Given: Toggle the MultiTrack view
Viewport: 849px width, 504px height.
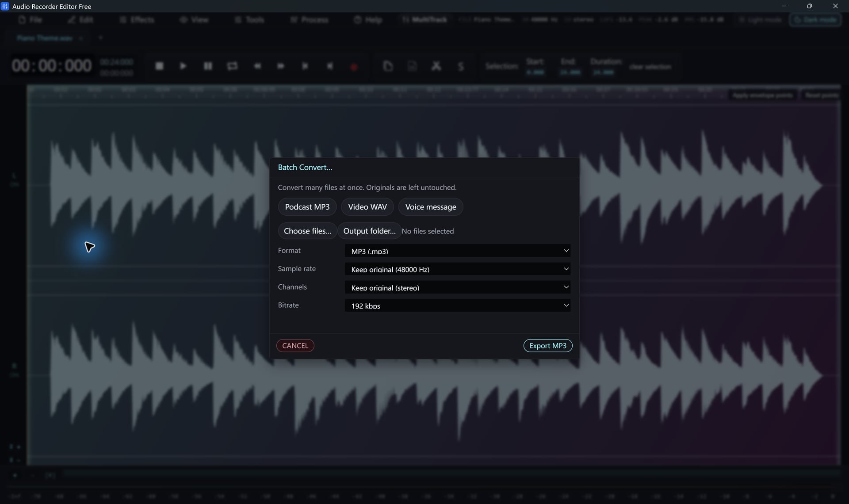Looking at the screenshot, I should pyautogui.click(x=425, y=20).
